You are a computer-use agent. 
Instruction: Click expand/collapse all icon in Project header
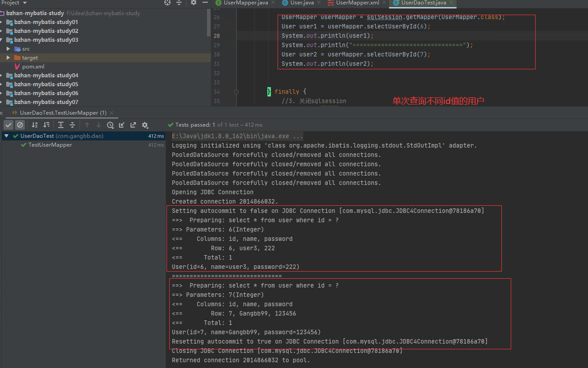[179, 3]
